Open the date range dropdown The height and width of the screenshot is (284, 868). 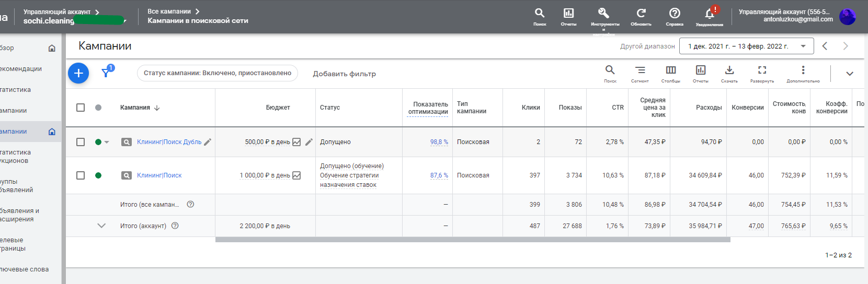747,46
